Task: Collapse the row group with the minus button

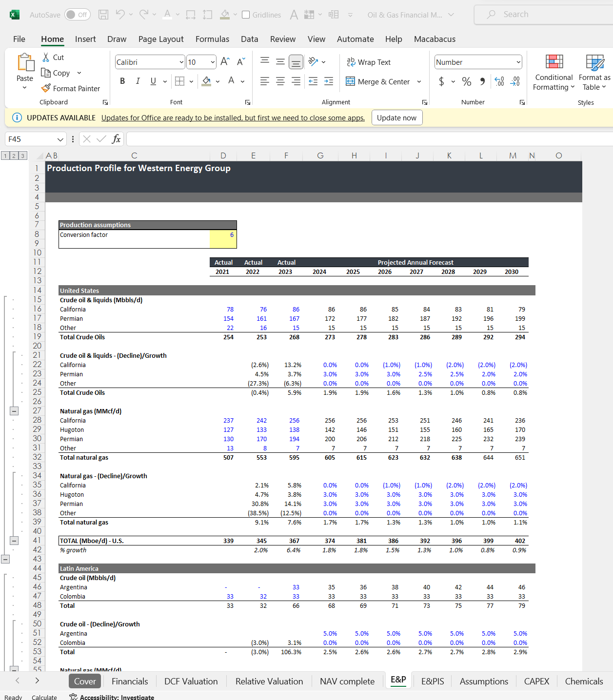Action: coord(14,411)
